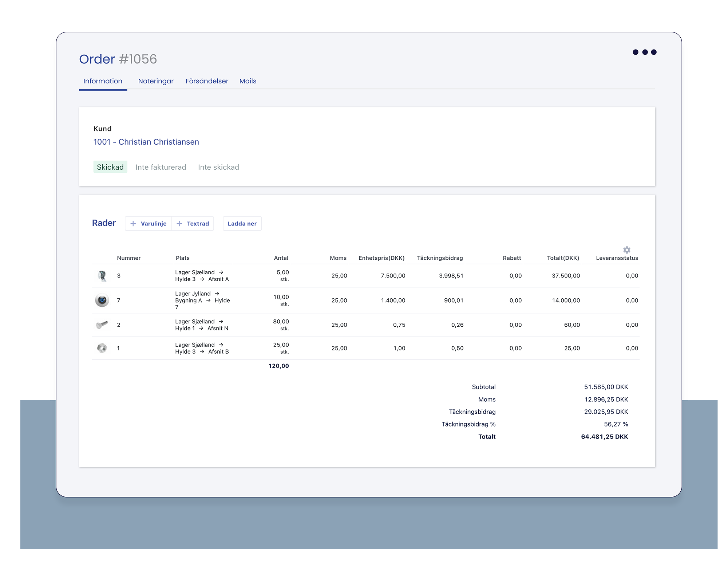The image size is (728, 570).
Task: Open product image for item 3
Action: pyautogui.click(x=102, y=276)
